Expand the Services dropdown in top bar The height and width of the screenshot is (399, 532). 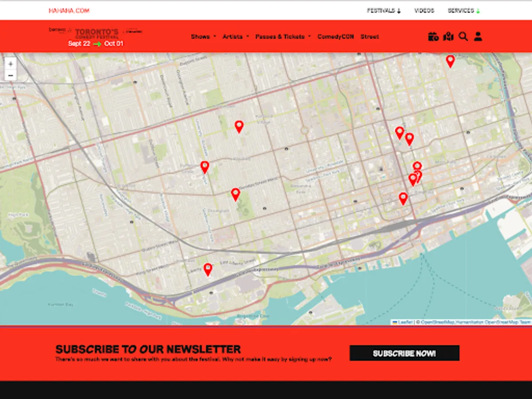pyautogui.click(x=464, y=11)
